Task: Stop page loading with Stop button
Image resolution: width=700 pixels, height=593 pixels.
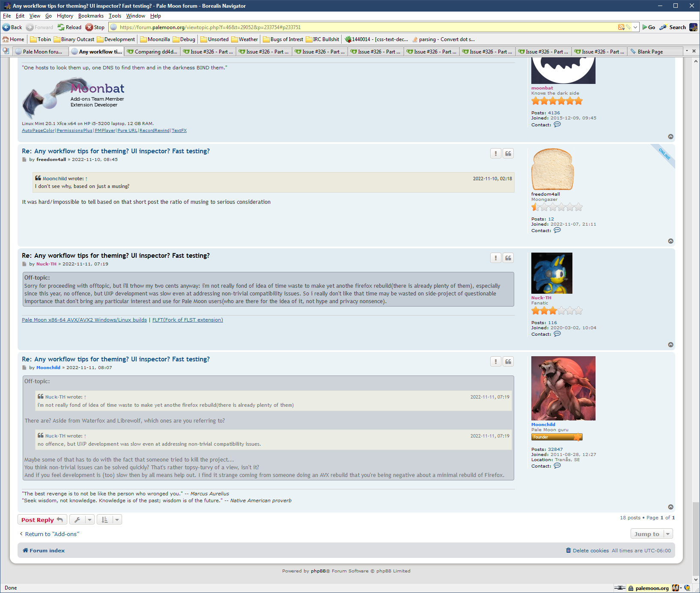Action: pos(95,27)
